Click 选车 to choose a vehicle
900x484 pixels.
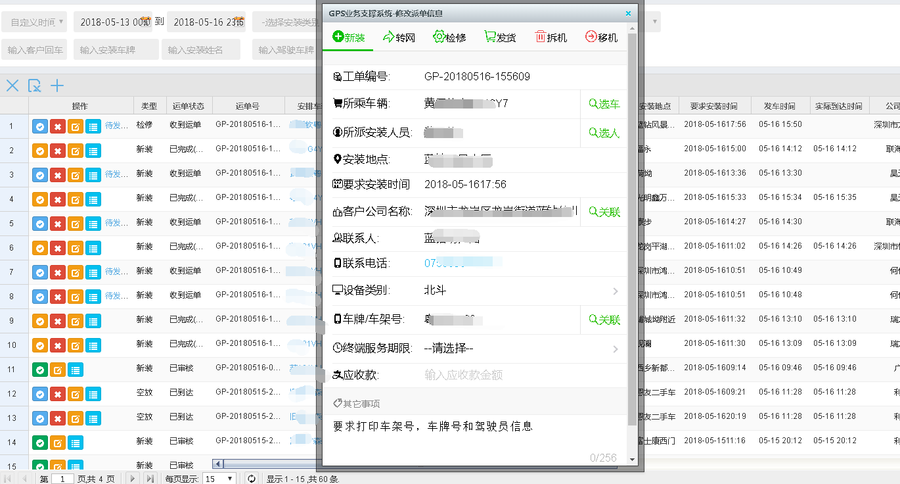point(604,104)
